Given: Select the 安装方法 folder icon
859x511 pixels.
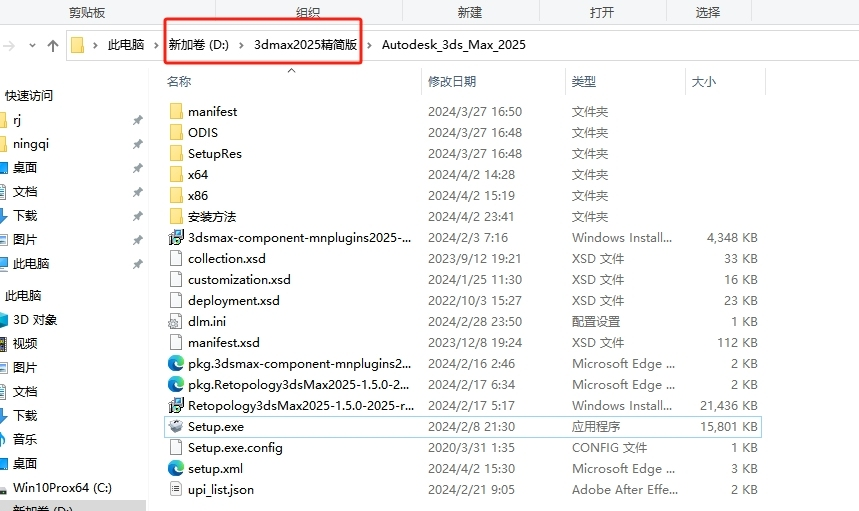Looking at the screenshot, I should (176, 216).
